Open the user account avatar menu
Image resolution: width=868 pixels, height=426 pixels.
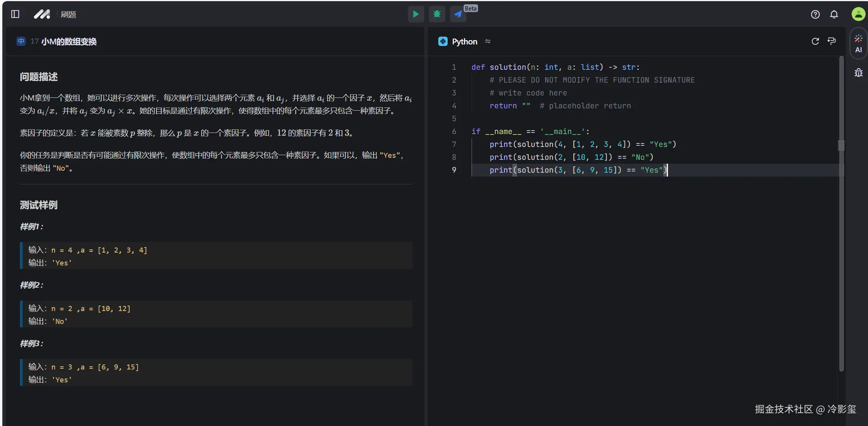tap(858, 14)
